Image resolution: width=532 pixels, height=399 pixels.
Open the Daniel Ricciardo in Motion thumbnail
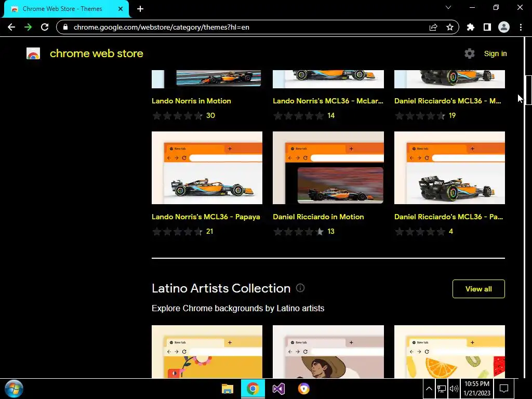[x=328, y=168]
